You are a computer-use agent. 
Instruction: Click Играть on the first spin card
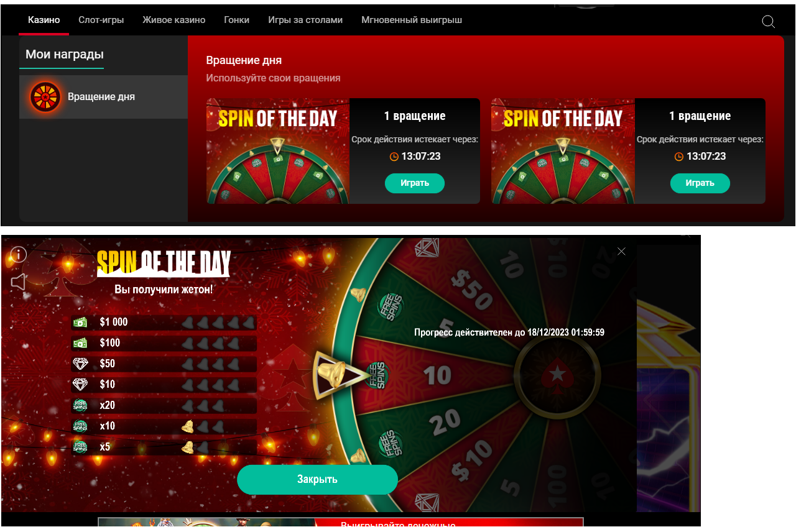click(415, 183)
